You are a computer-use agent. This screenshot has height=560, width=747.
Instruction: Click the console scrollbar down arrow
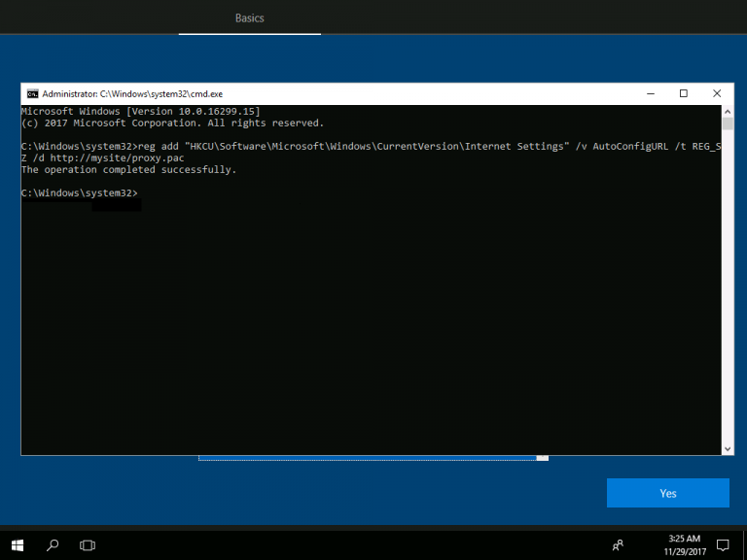coord(728,448)
